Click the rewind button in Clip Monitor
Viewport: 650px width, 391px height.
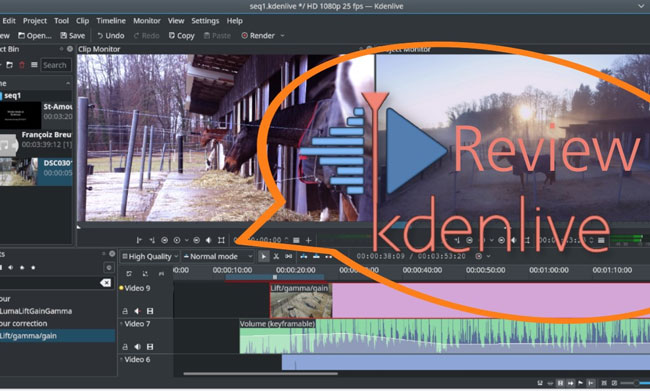(165, 240)
